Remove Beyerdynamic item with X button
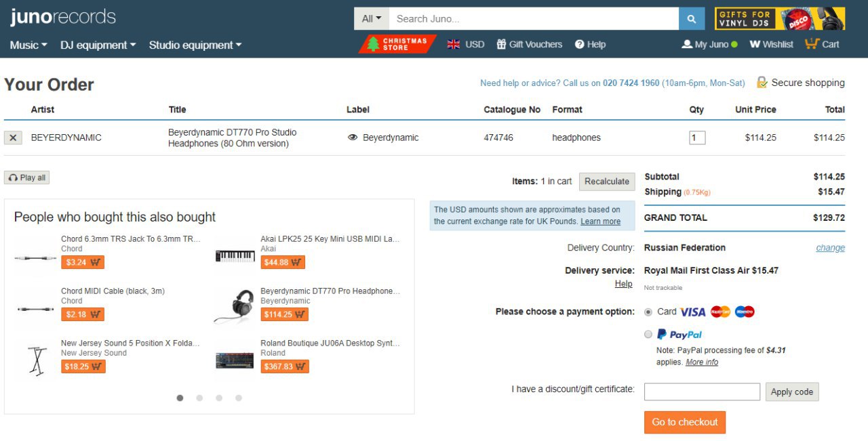Screen dimensions: 868x441 tap(13, 138)
